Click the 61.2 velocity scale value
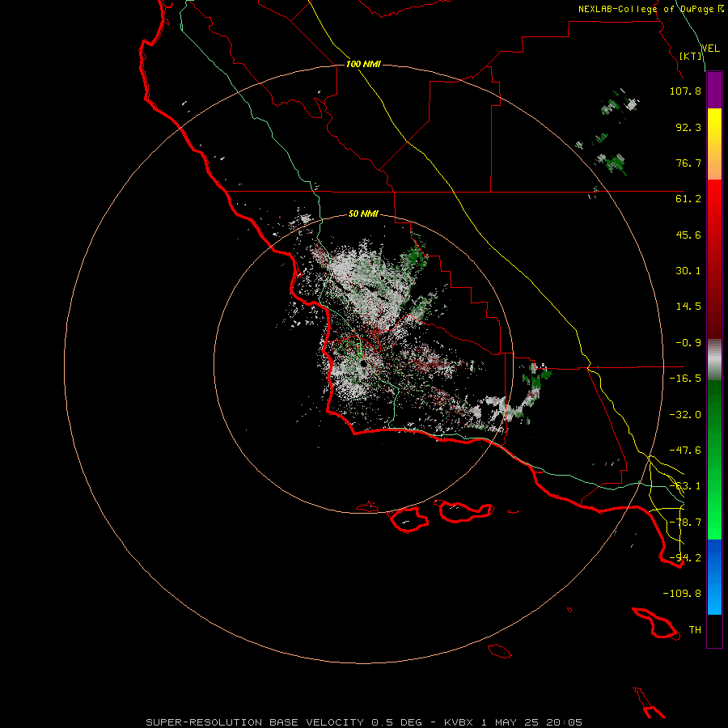 click(x=688, y=199)
